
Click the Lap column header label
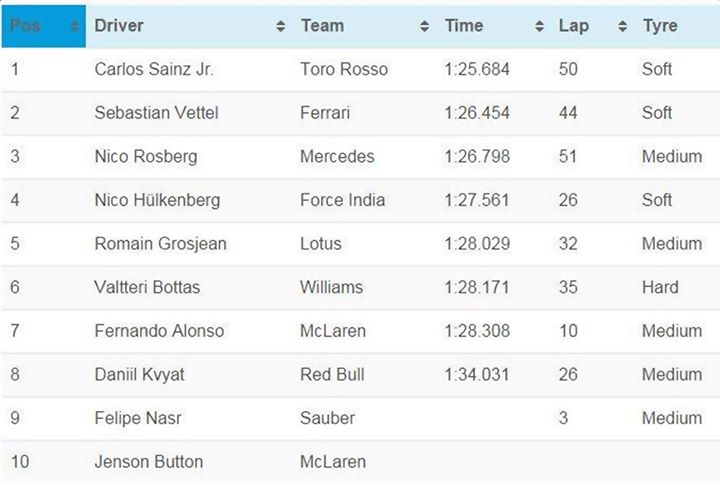click(x=574, y=26)
